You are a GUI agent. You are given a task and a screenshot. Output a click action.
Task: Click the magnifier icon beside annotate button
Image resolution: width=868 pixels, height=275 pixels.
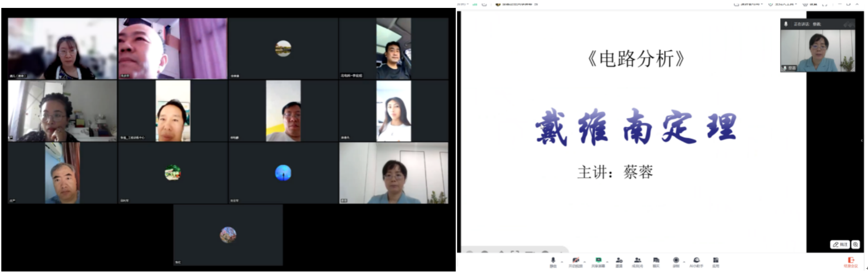point(855,245)
